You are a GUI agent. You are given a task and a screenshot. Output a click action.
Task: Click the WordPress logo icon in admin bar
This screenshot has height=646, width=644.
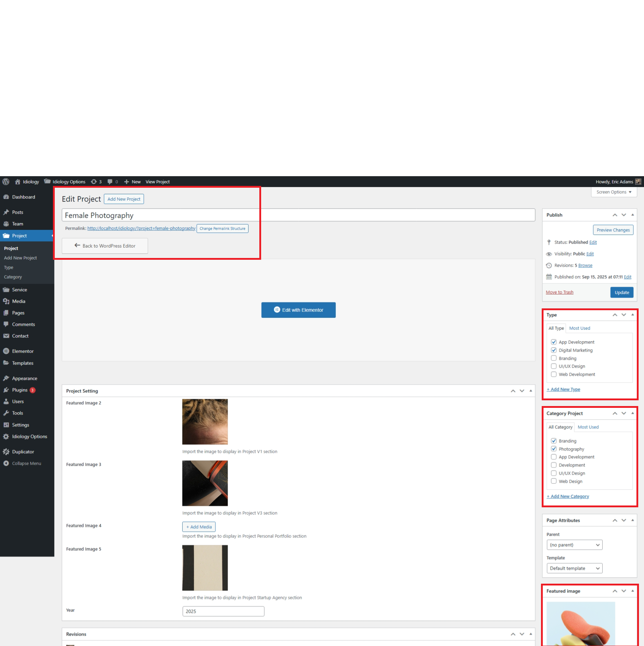tap(6, 182)
